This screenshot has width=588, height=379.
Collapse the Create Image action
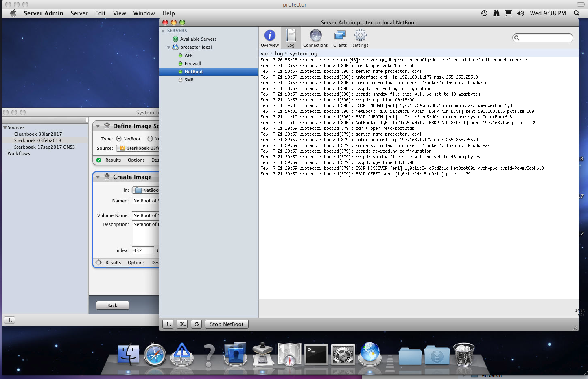(x=98, y=177)
